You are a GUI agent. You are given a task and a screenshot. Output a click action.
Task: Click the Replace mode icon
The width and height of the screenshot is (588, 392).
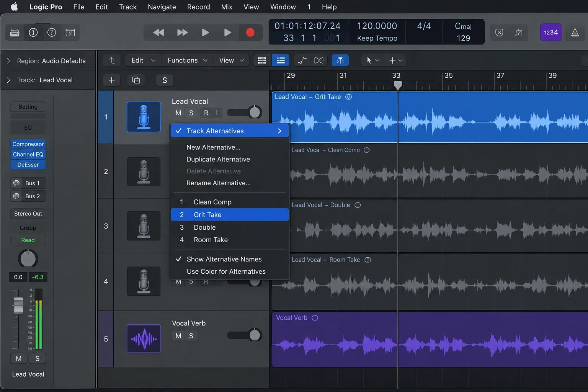click(x=499, y=33)
